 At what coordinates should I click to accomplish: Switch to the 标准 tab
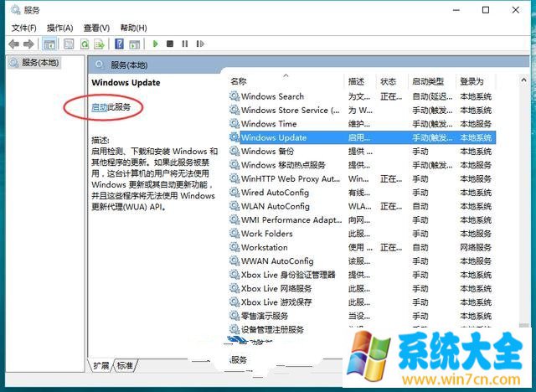[x=125, y=366]
